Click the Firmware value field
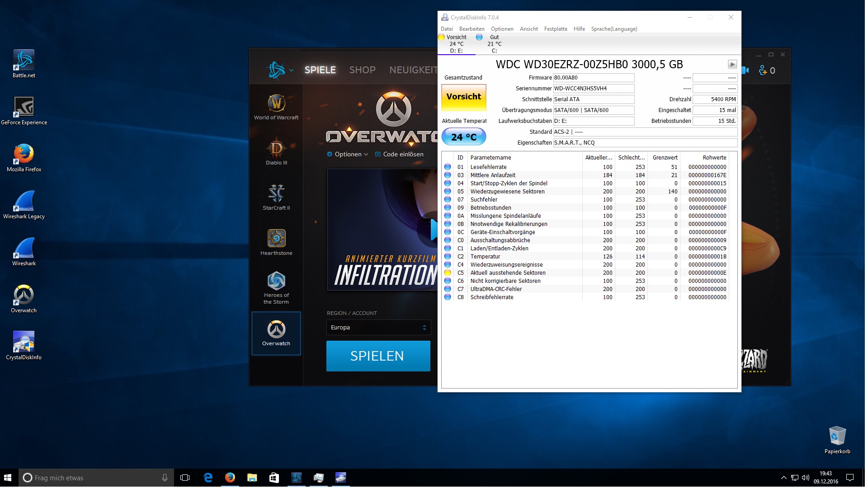This screenshot has height=488, width=868. point(594,78)
